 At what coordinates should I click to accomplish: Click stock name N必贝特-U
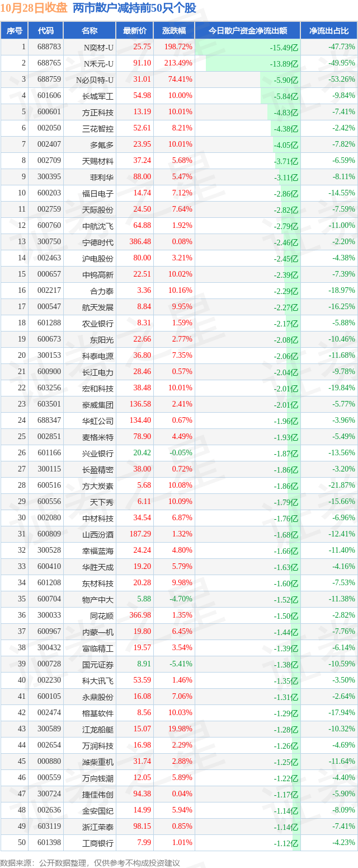point(95,80)
